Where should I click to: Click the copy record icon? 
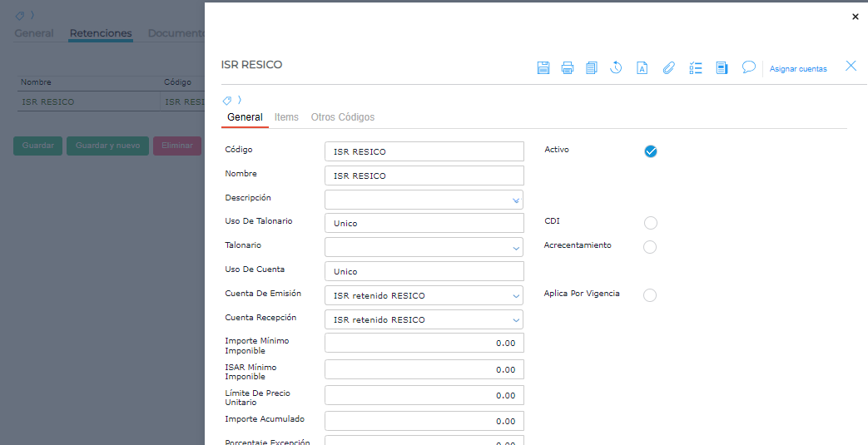pyautogui.click(x=592, y=68)
